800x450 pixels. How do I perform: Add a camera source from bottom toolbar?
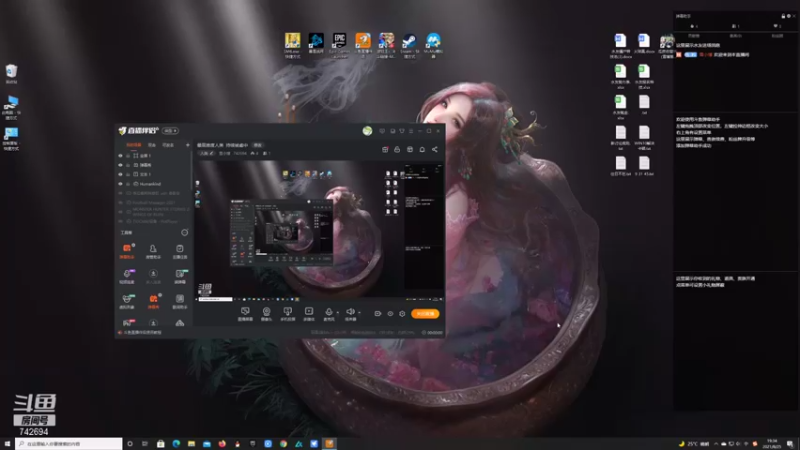[x=266, y=313]
